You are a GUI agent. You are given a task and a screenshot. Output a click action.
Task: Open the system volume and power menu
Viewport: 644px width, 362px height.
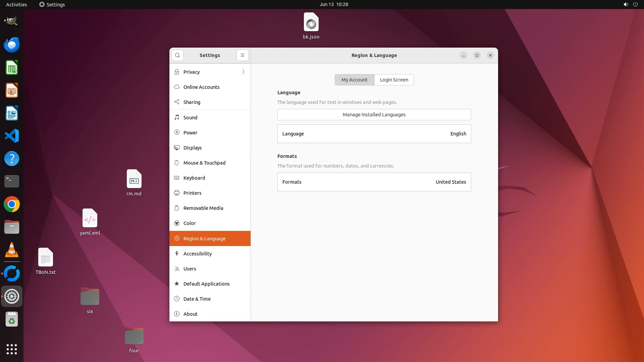tap(630, 4)
